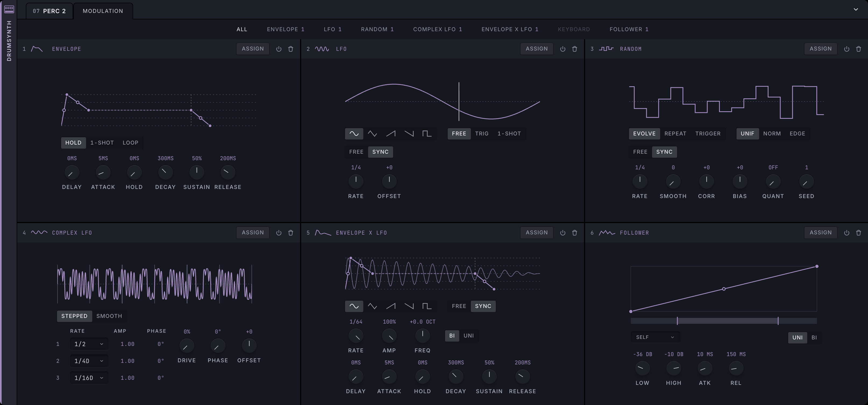Click the LFO RATE knob
The image size is (868, 405).
[356, 181]
